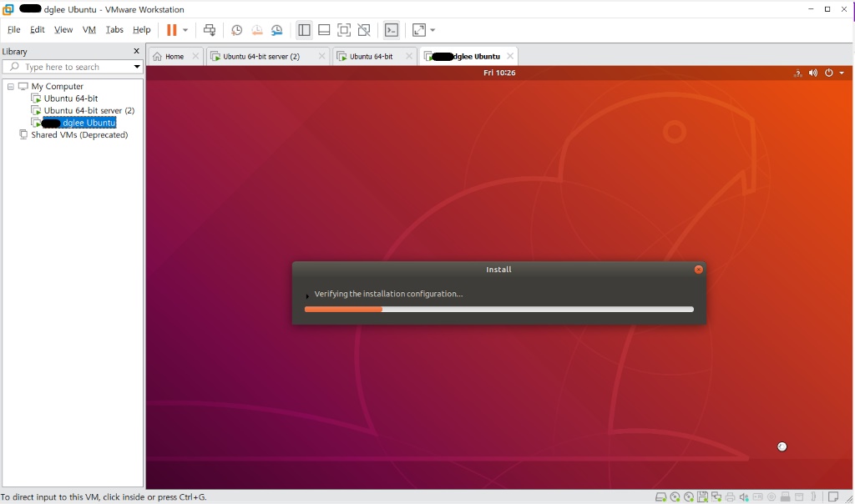
Task: Open the View menu
Action: (x=63, y=29)
